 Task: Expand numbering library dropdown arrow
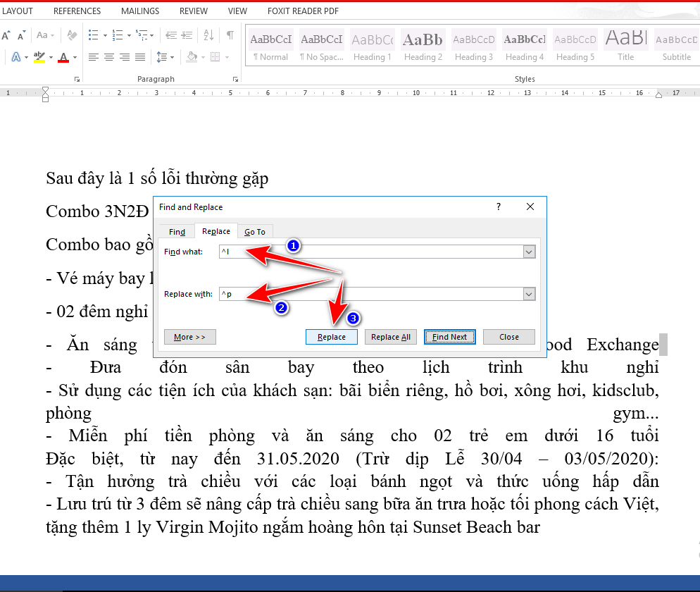click(129, 35)
